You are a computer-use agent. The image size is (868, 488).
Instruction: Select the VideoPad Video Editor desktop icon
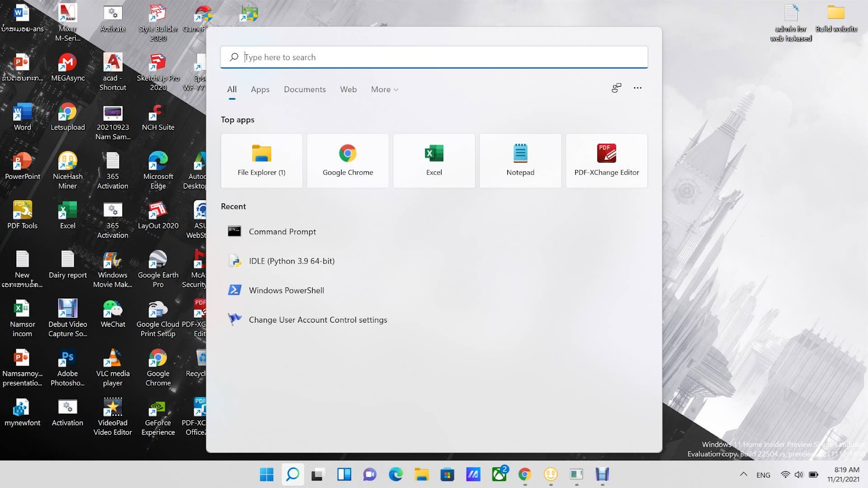coord(113,418)
